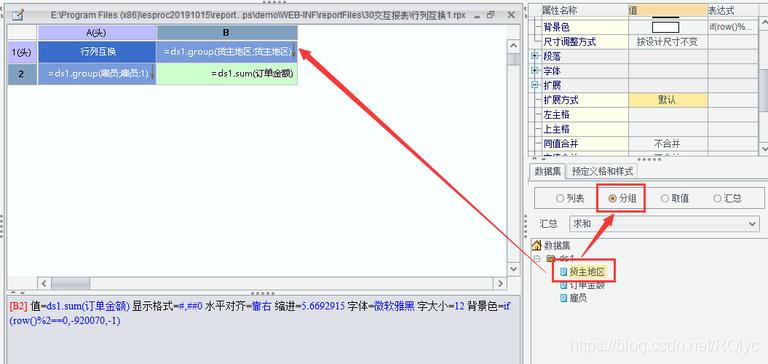Image resolution: width=768 pixels, height=364 pixels.
Task: Expand the 段落 property group
Action: click(x=535, y=56)
